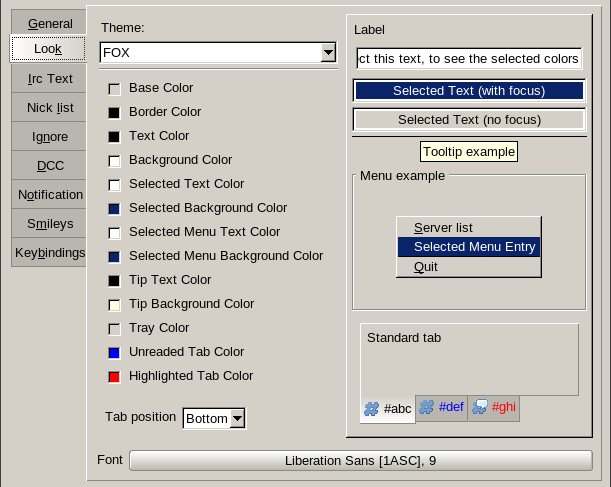611x487 pixels.
Task: Click the Tooltip example label
Action: (x=469, y=152)
